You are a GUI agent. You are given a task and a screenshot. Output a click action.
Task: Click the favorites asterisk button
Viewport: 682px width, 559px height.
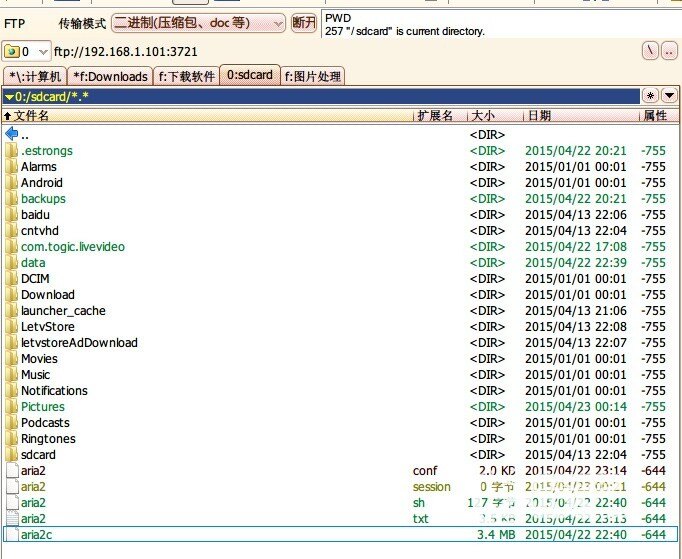[x=650, y=96]
